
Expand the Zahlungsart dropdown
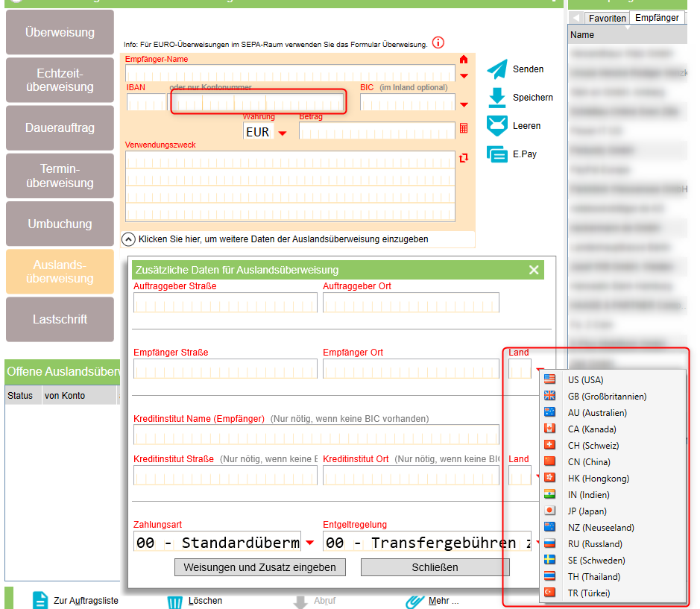pyautogui.click(x=309, y=543)
